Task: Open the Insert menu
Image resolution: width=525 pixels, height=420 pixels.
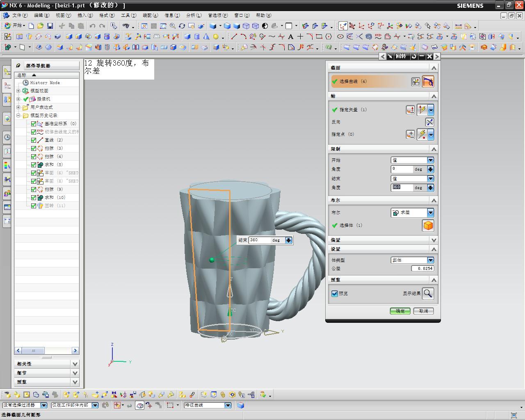Action: (x=85, y=15)
